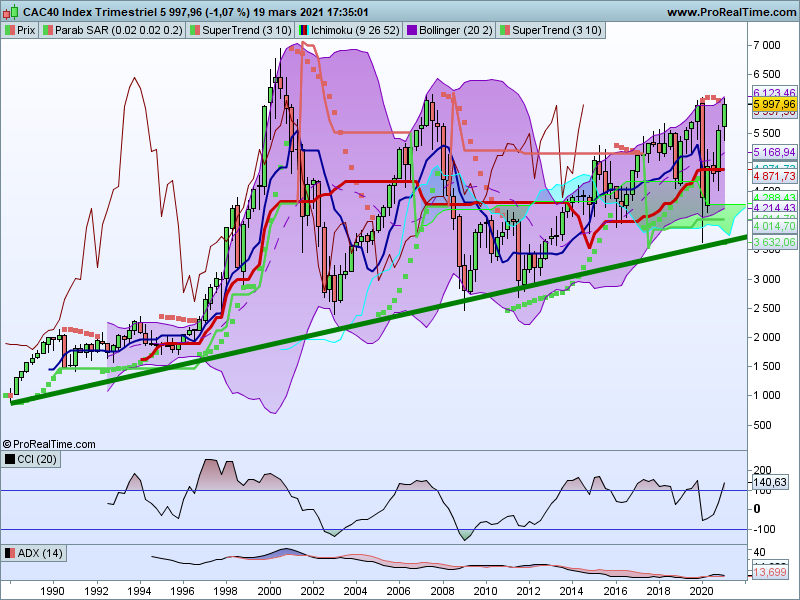800x600 pixels.
Task: Select the -100 level on CCI axis
Action: point(764,530)
